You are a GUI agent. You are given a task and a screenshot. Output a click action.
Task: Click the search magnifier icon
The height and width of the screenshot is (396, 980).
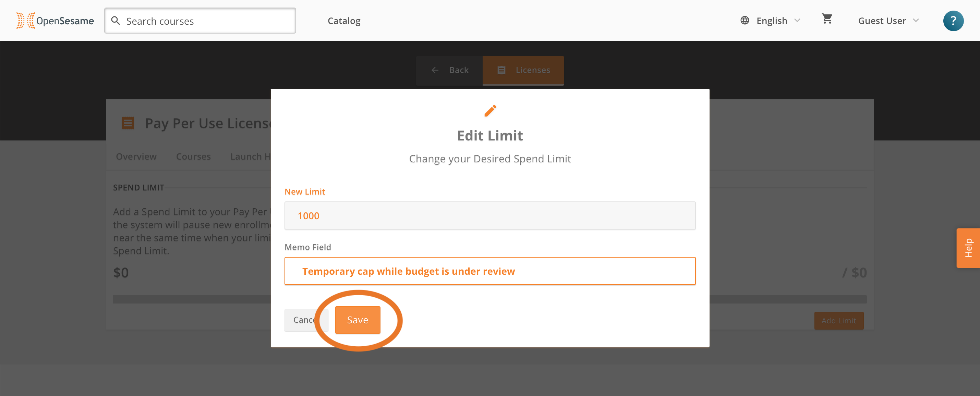115,21
